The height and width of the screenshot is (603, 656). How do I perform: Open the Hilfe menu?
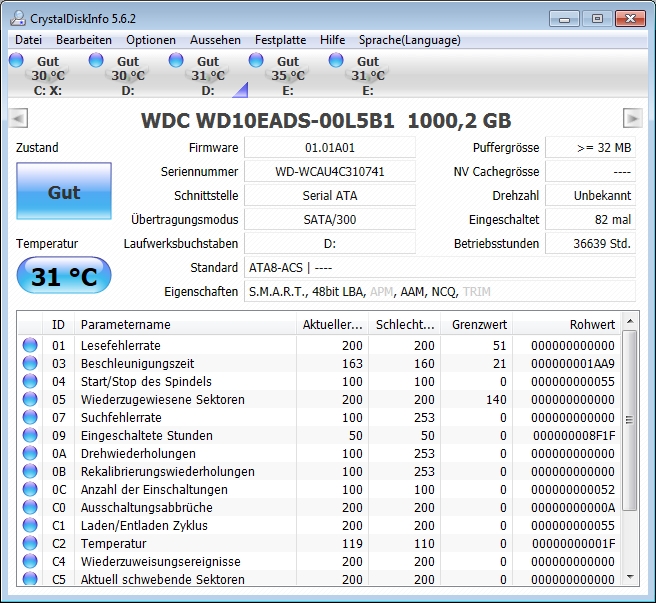point(332,40)
